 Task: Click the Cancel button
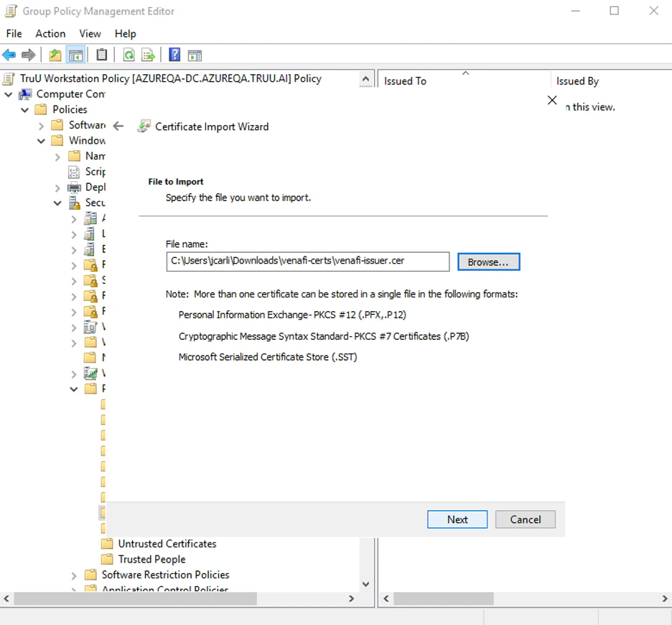tap(526, 519)
